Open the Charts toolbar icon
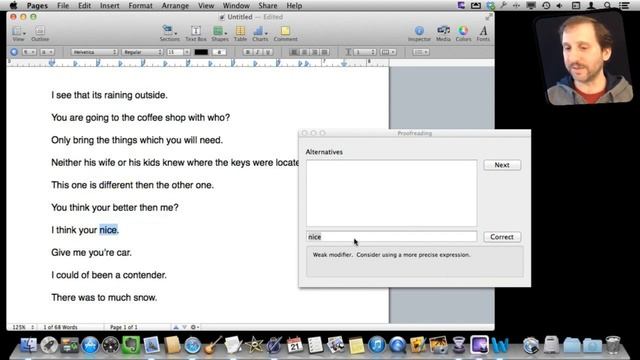Image resolution: width=640 pixels, height=360 pixels. point(260,33)
